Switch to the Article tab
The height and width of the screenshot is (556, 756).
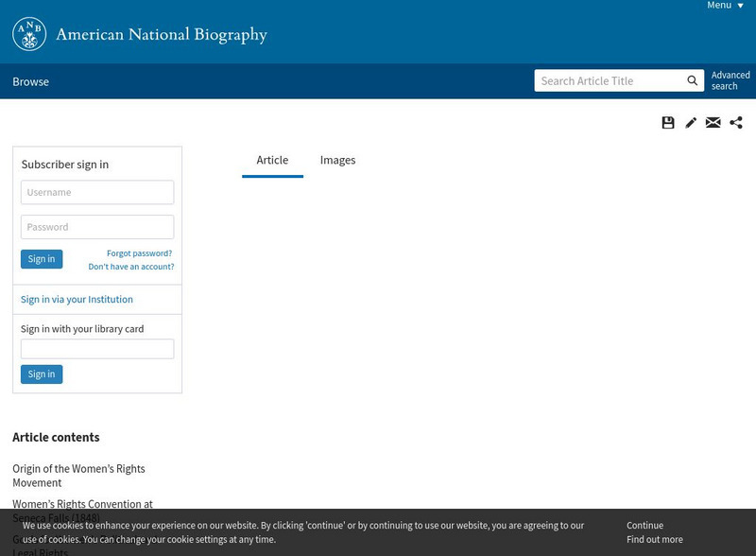(x=272, y=160)
